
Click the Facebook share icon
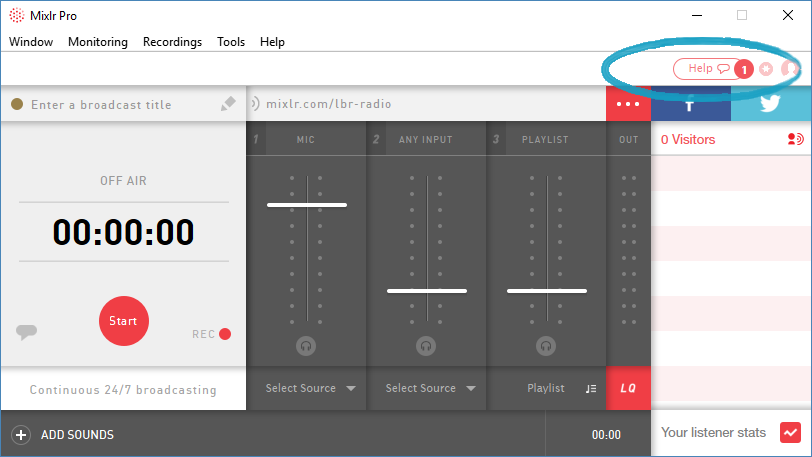coord(690,106)
